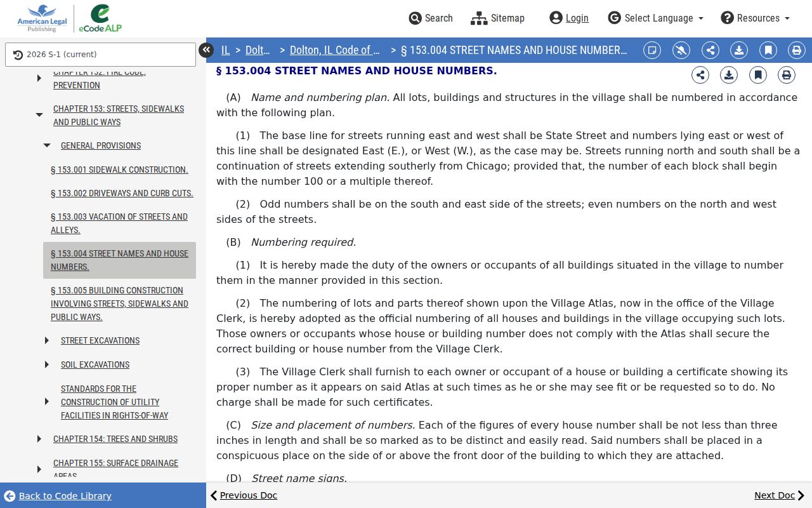Toggle highlight-off icon in blue toolbar
812x508 pixels.
(681, 50)
